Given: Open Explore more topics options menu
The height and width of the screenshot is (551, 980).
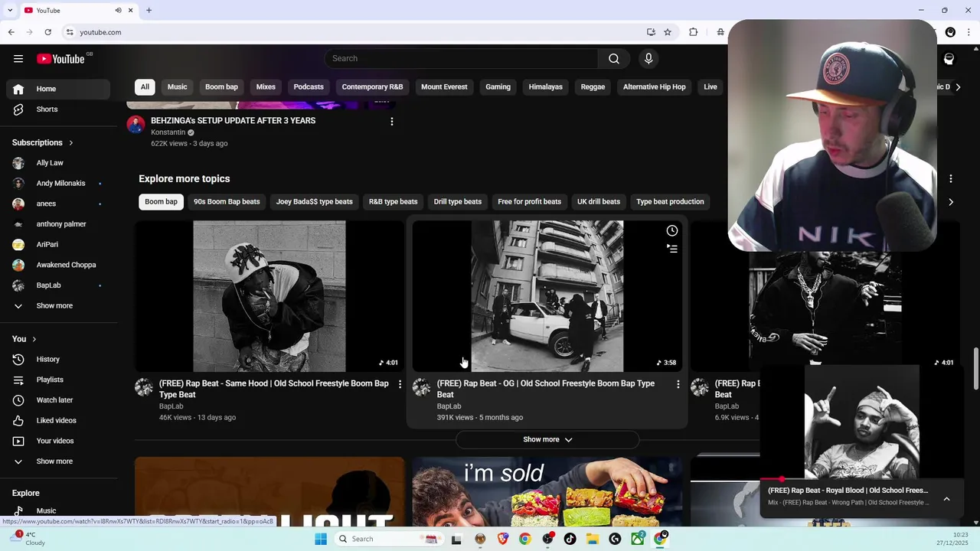Looking at the screenshot, I should click(951, 179).
